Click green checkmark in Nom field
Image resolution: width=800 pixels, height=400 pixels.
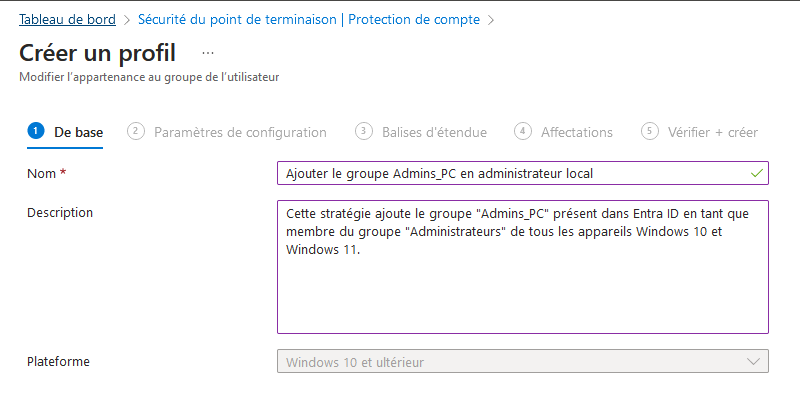(x=756, y=173)
